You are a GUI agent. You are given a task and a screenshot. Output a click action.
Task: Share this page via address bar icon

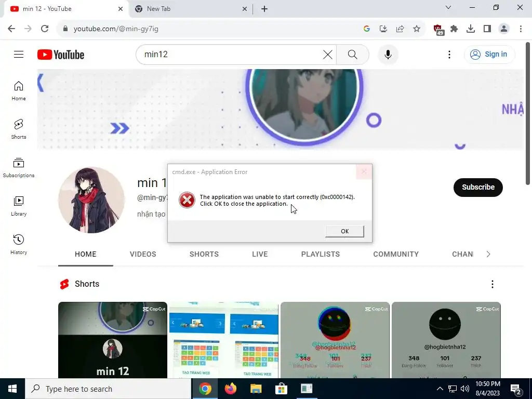tap(400, 29)
